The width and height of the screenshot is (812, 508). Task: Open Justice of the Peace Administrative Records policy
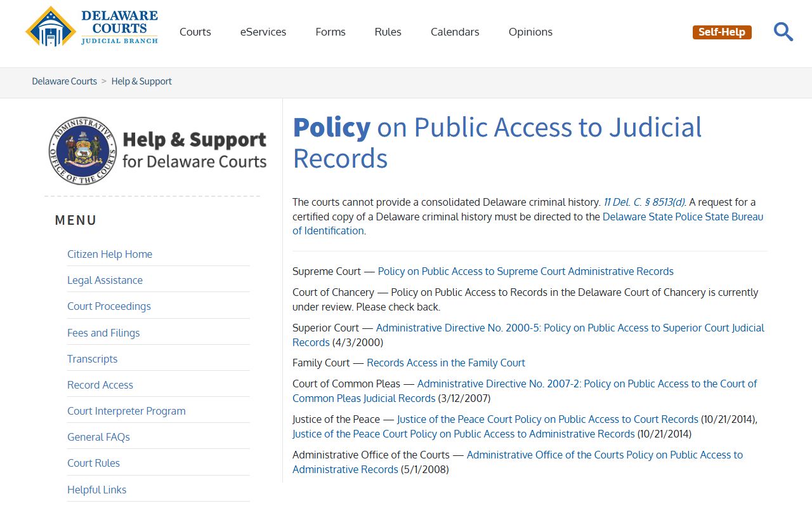(x=464, y=434)
